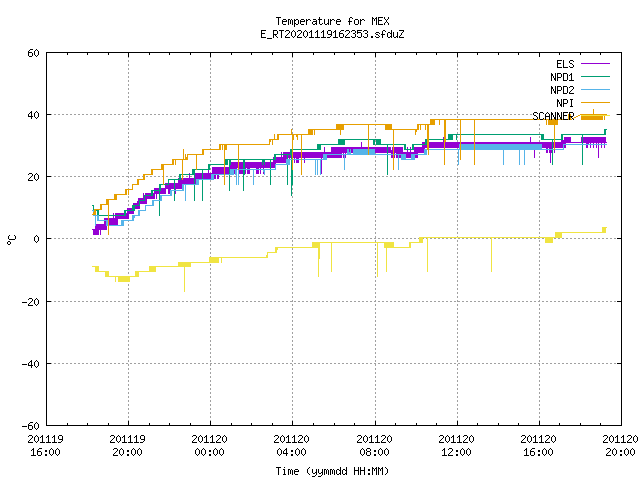This screenshot has width=640, height=480.
Task: Click the x-axis label 201119 16:00
Action: click(x=45, y=446)
